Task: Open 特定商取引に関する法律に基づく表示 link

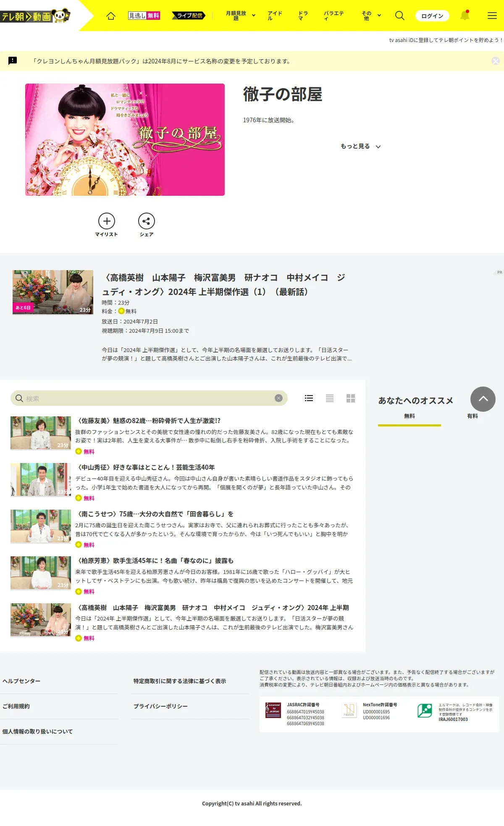Action: [x=180, y=681]
